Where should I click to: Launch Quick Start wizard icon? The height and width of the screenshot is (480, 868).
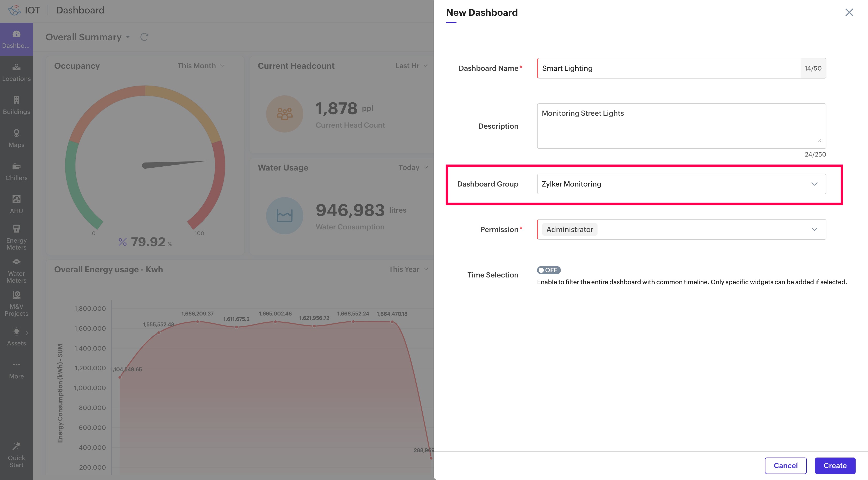[16, 455]
